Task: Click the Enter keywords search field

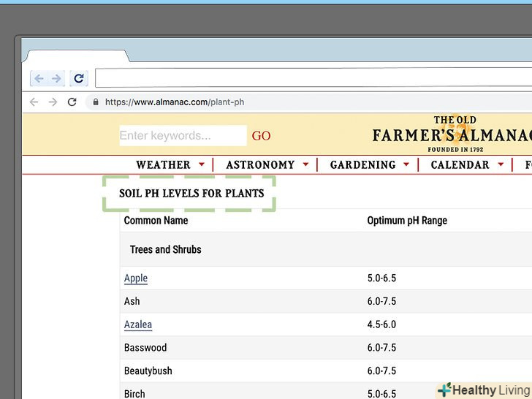Action: pos(183,136)
